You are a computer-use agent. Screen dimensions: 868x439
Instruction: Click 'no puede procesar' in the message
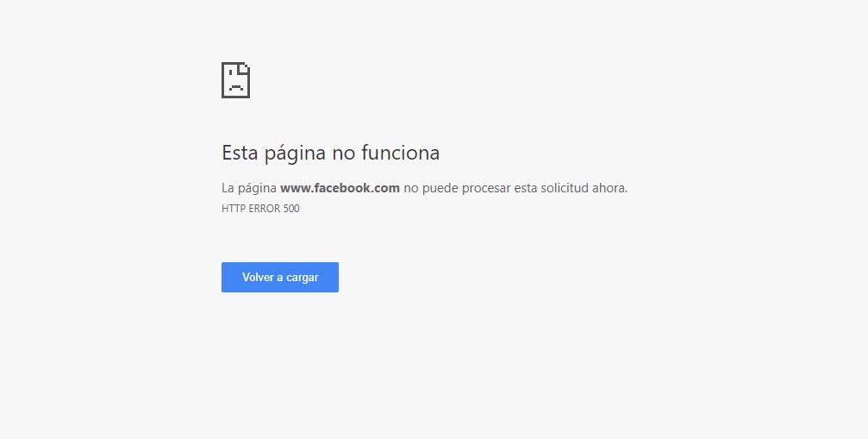point(457,188)
